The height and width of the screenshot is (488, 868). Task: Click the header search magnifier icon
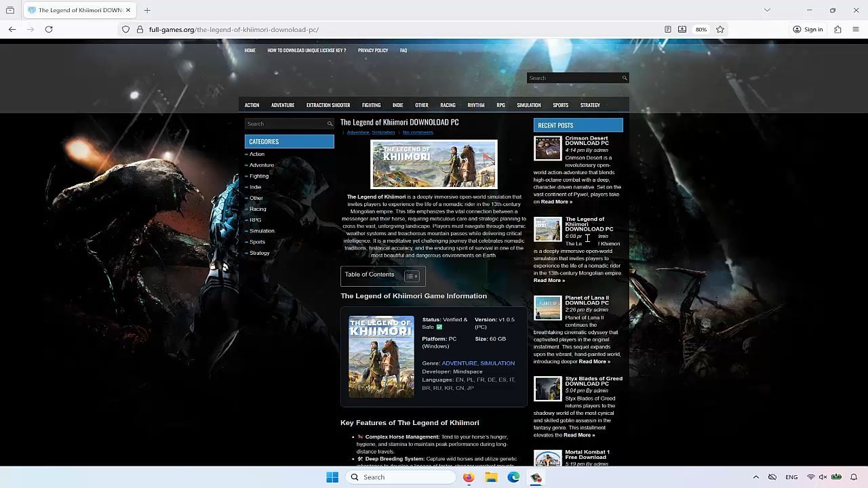click(x=625, y=78)
